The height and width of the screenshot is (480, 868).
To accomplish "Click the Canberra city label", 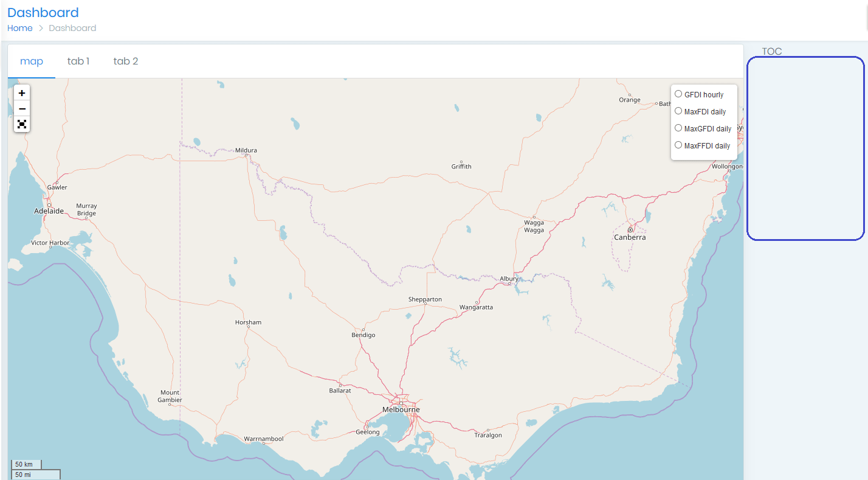I will tap(630, 237).
